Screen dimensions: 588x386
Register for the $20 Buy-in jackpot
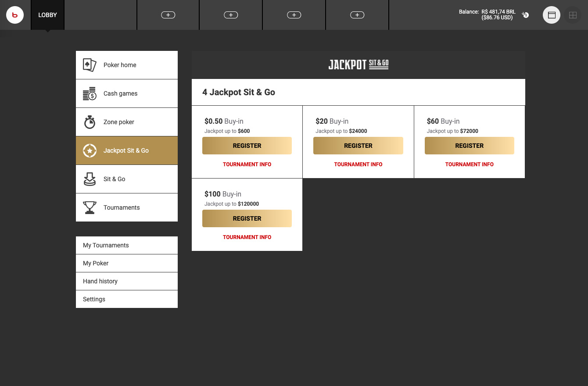(358, 146)
